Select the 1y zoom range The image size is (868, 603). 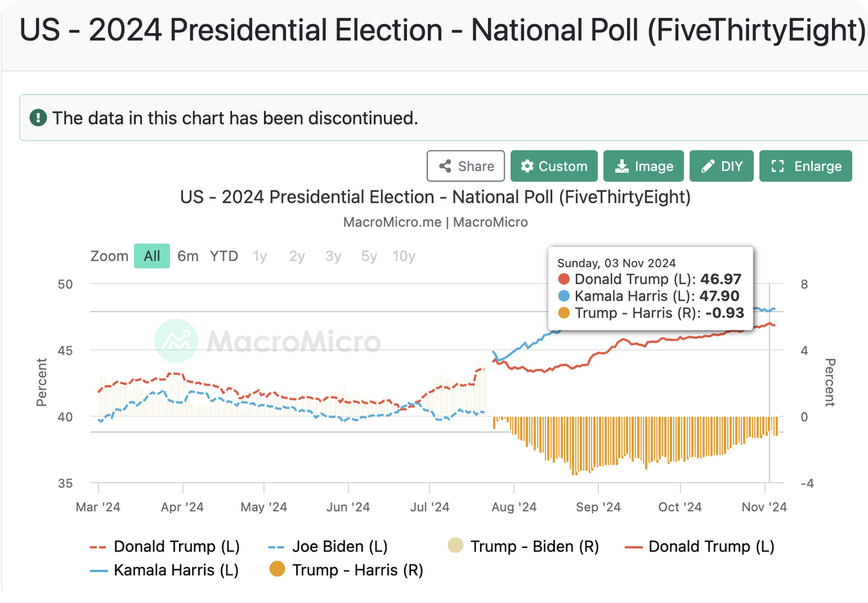point(260,256)
